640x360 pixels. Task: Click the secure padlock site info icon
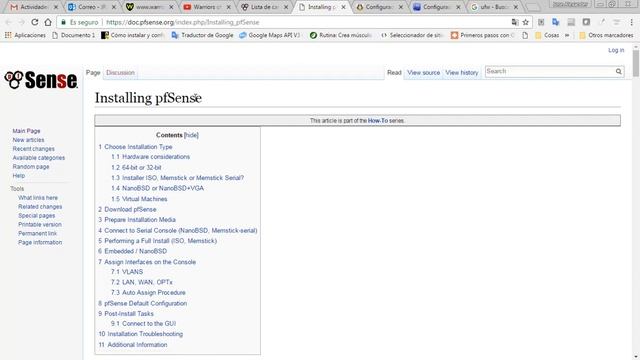click(x=63, y=22)
